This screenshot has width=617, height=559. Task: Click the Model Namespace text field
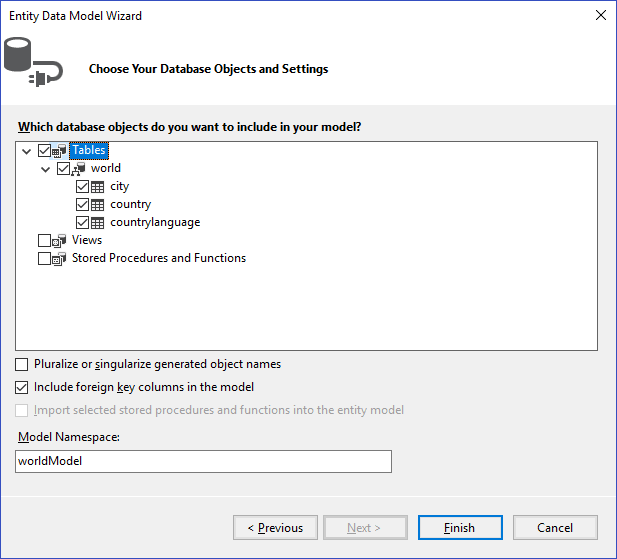204,461
